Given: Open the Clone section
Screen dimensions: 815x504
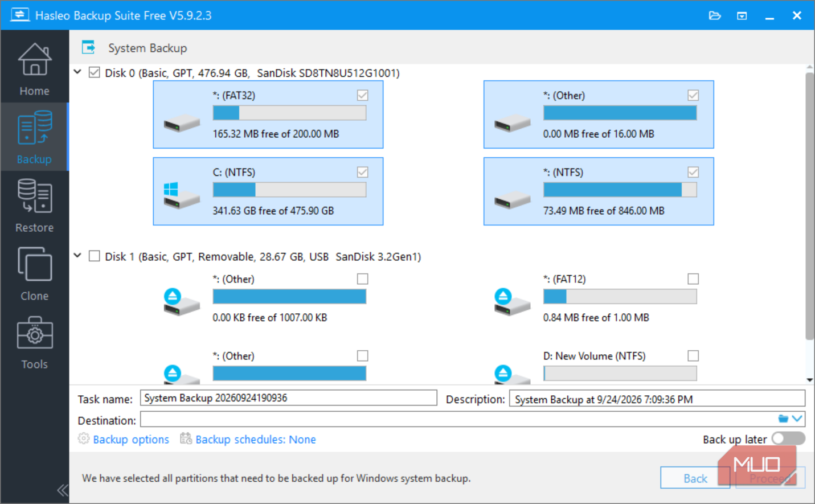Looking at the screenshot, I should [x=34, y=274].
